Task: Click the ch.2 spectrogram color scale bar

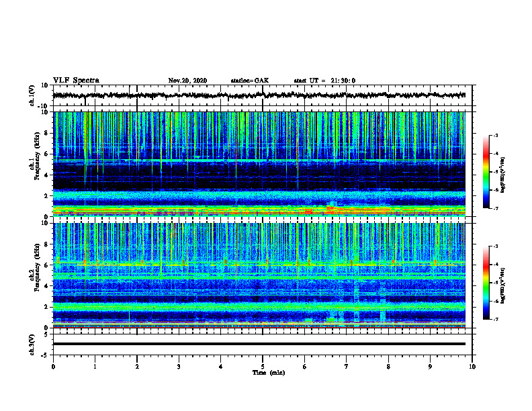Action: [486, 283]
